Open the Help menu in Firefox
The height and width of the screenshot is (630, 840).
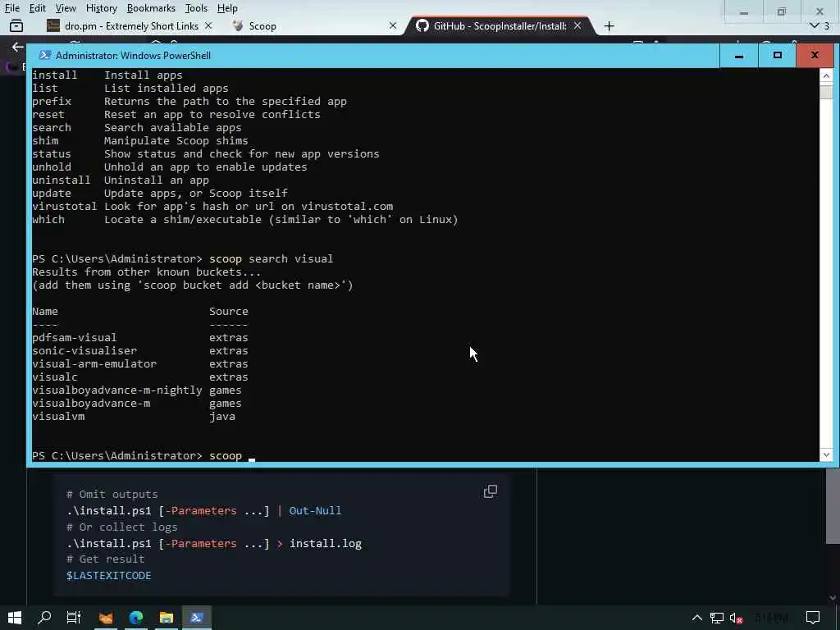pos(227,8)
